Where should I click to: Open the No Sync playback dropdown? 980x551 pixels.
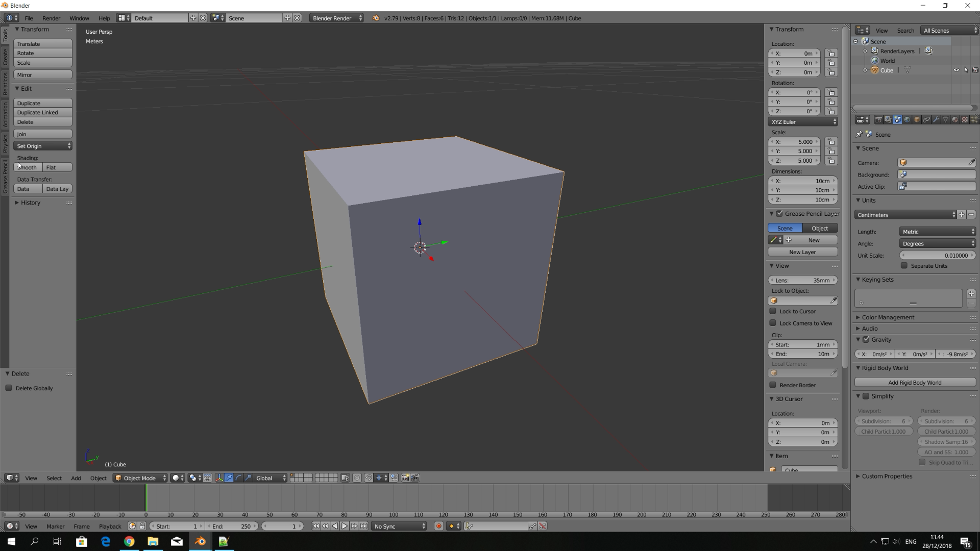pyautogui.click(x=399, y=526)
